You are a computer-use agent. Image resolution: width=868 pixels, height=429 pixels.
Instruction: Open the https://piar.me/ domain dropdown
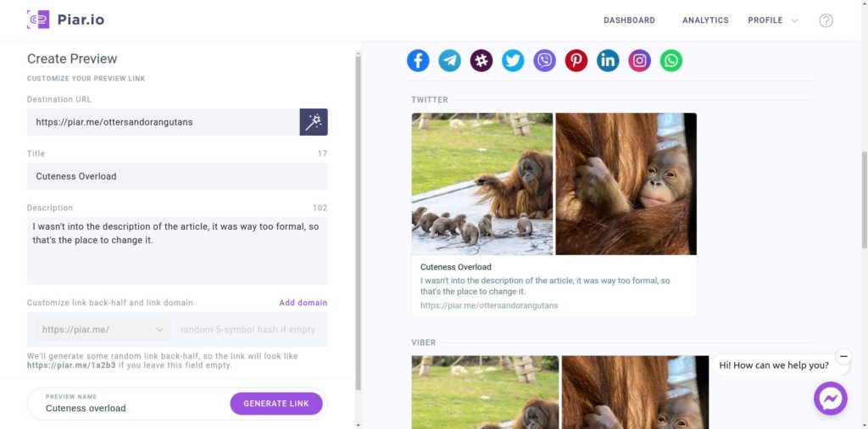103,329
